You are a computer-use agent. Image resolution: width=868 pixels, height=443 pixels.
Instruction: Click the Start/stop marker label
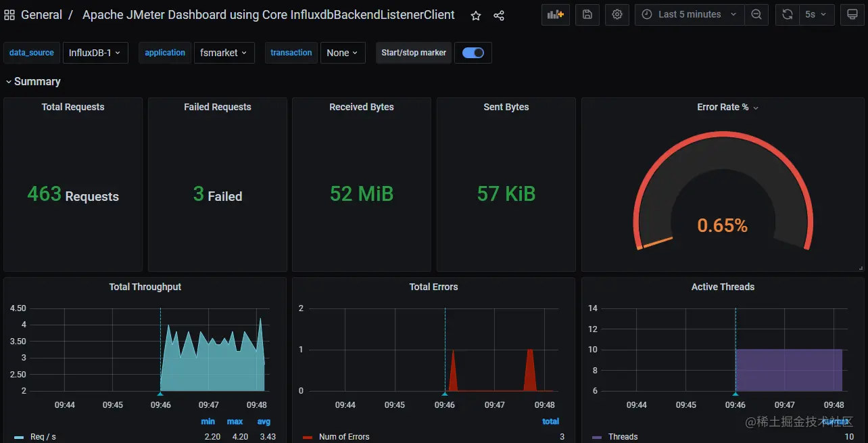tap(414, 53)
